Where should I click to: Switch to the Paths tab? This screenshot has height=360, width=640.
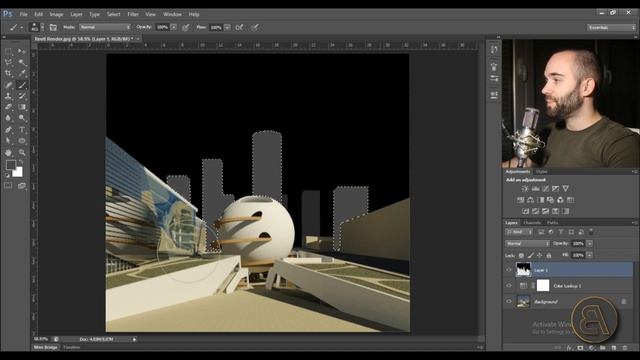tap(552, 223)
